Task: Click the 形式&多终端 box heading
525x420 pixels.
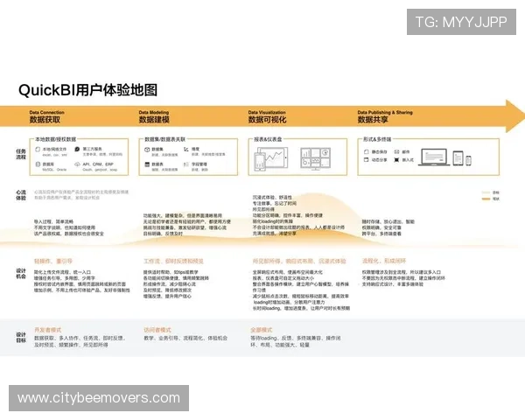Action: tap(377, 139)
